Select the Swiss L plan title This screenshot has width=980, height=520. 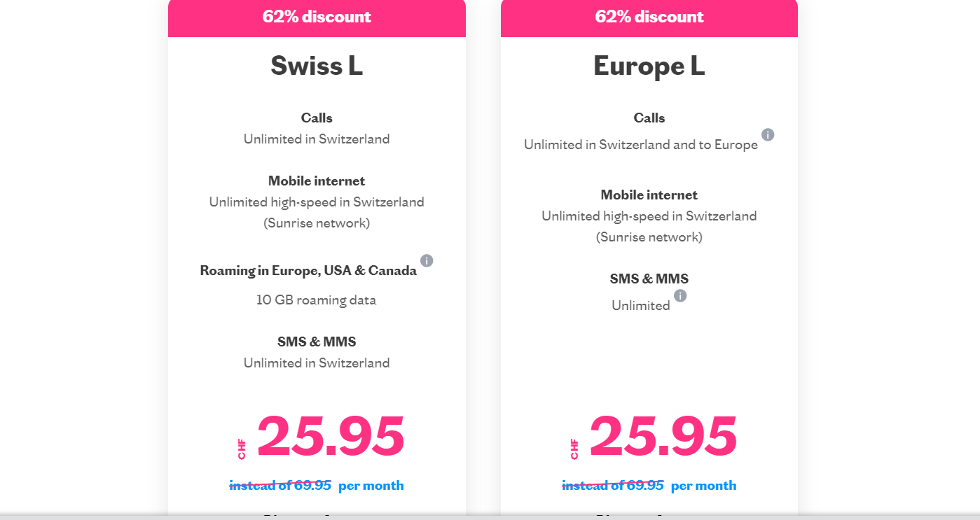317,66
